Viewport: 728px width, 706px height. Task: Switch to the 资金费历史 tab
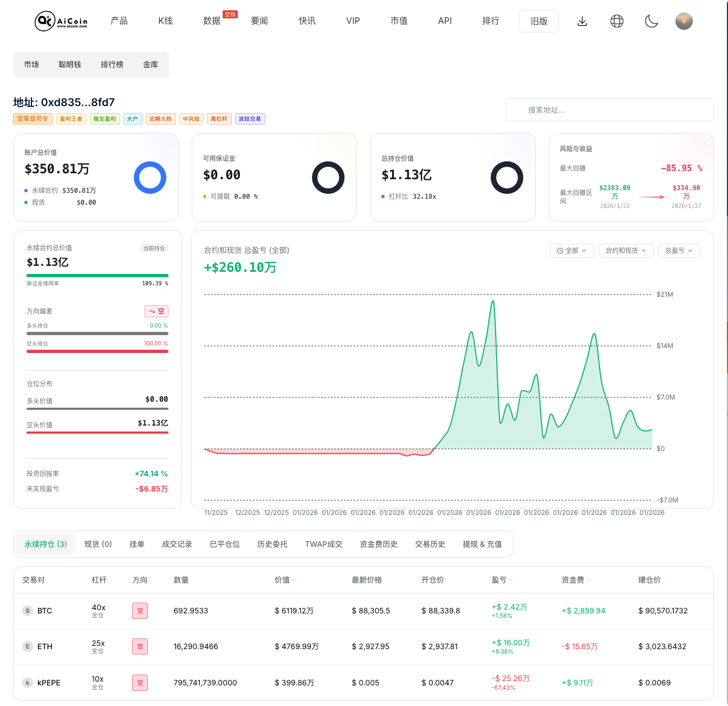[378, 544]
